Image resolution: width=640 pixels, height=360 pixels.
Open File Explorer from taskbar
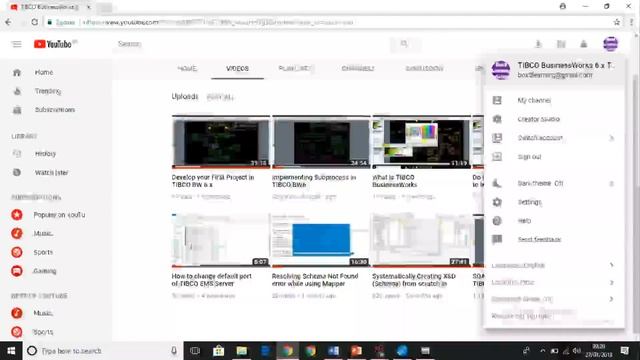coord(242,351)
